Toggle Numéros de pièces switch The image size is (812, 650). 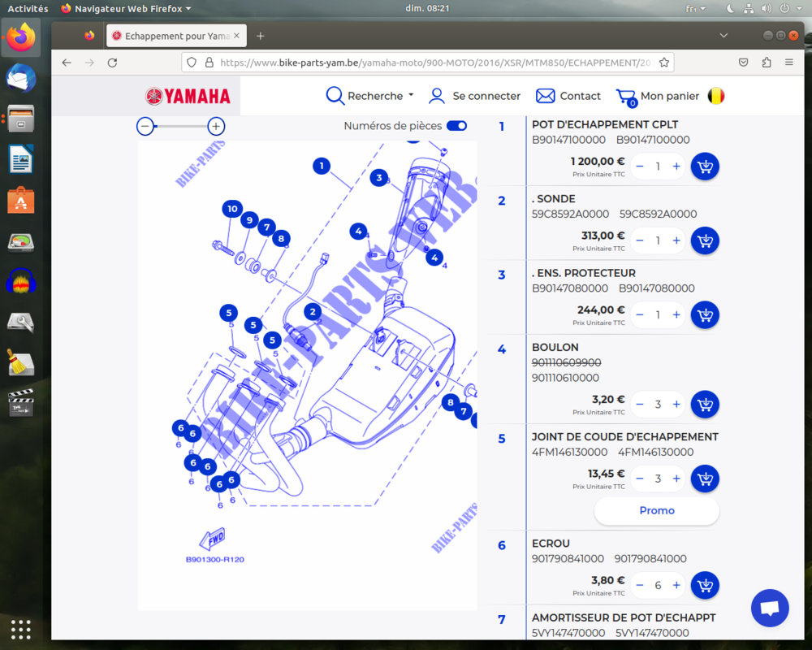point(456,126)
